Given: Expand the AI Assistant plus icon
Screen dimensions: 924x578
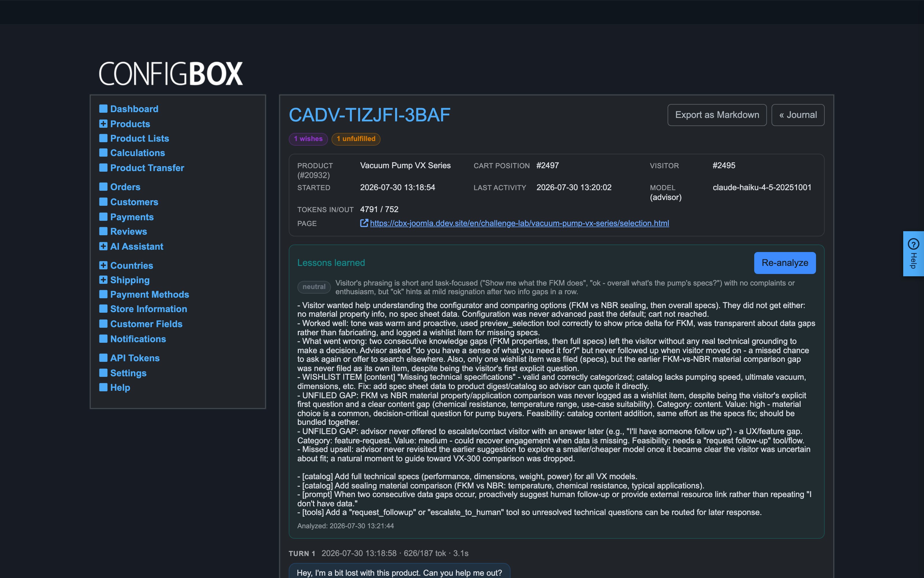Looking at the screenshot, I should [x=103, y=246].
